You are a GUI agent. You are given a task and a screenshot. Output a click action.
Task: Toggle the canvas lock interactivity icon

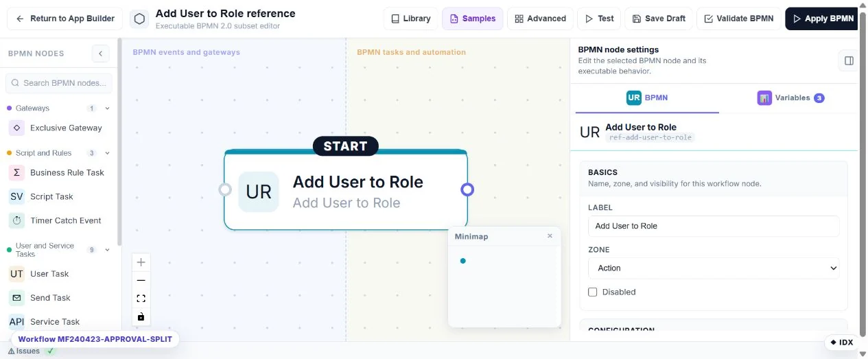[x=141, y=316]
